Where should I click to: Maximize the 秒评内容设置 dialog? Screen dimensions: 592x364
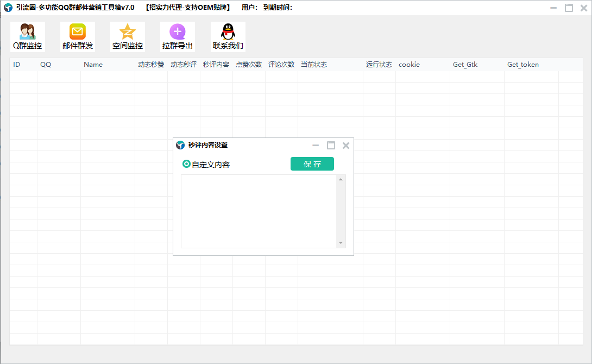[331, 145]
